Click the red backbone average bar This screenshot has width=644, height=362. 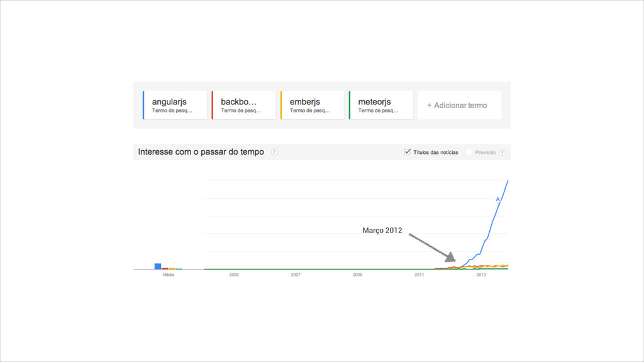pos(165,268)
